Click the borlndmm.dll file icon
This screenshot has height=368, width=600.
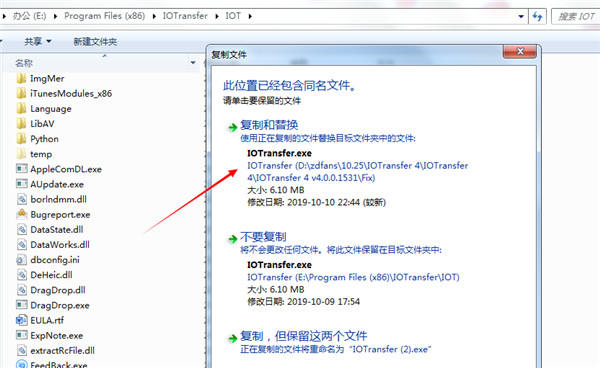(22, 199)
